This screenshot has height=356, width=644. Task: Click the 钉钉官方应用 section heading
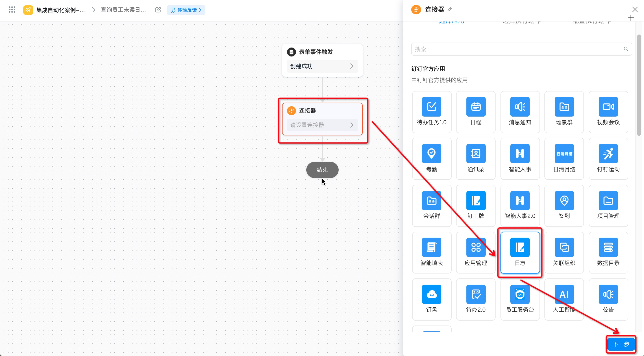(x=428, y=69)
